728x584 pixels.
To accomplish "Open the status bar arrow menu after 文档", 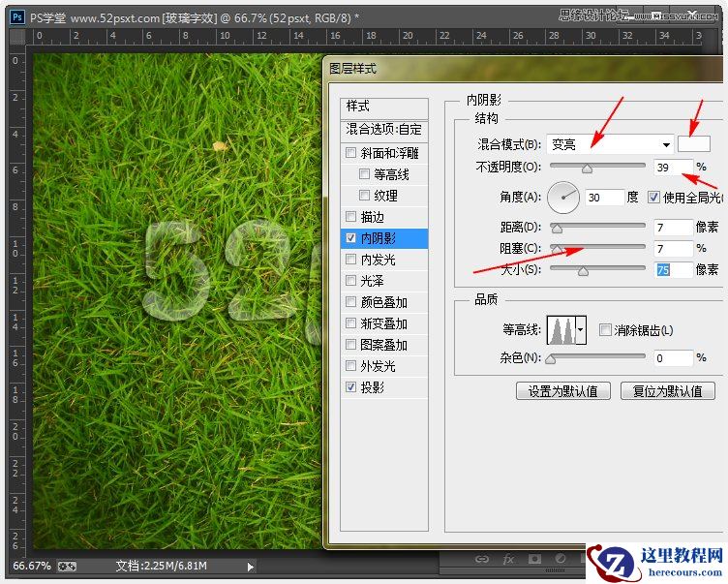I will (250, 567).
